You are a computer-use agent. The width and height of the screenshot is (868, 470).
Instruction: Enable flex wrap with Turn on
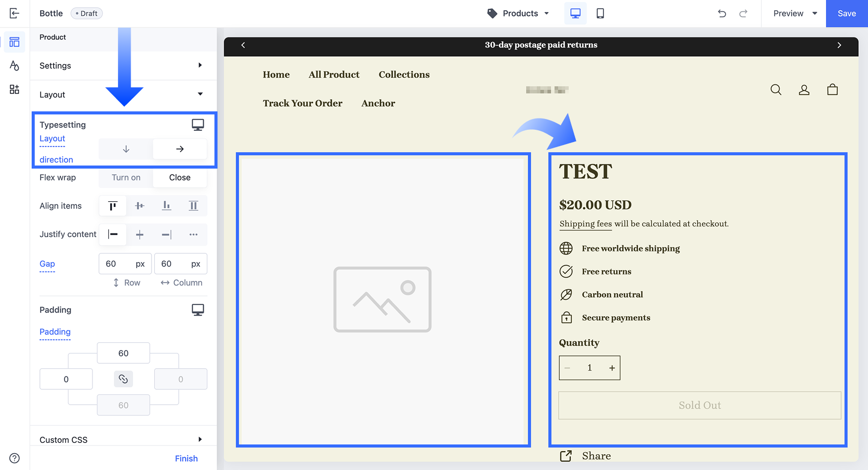tap(125, 177)
